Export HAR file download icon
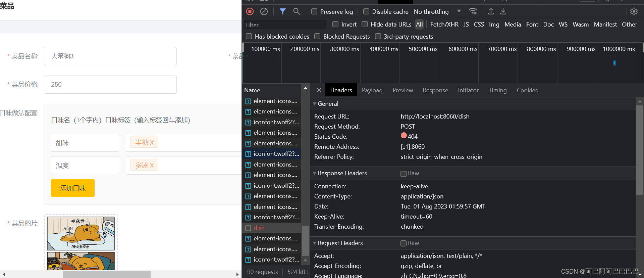This screenshot has height=278, width=644. (503, 11)
